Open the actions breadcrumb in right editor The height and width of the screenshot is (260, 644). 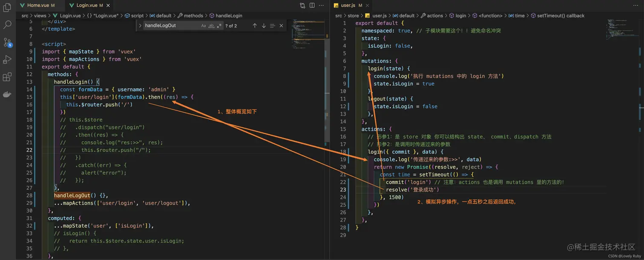[432, 16]
